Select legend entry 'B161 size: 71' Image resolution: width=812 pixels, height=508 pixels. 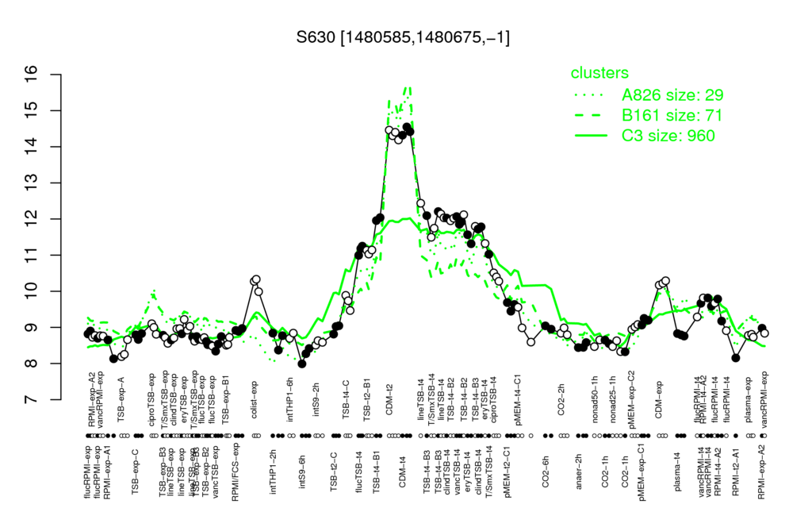point(672,115)
